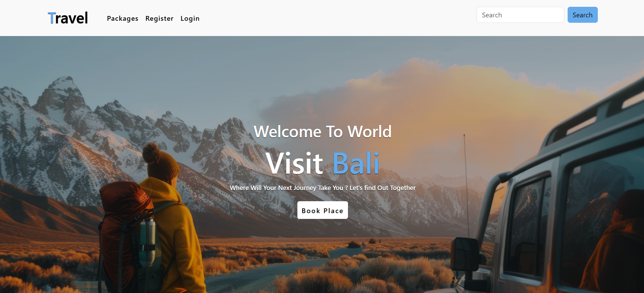Click the Welcome To World heading
Screen dimensions: 644x293
point(323,132)
